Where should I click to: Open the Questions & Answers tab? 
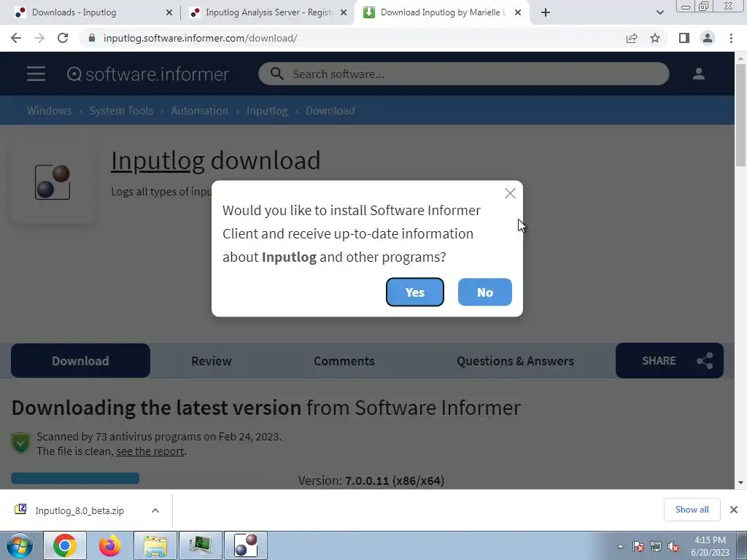coord(515,360)
